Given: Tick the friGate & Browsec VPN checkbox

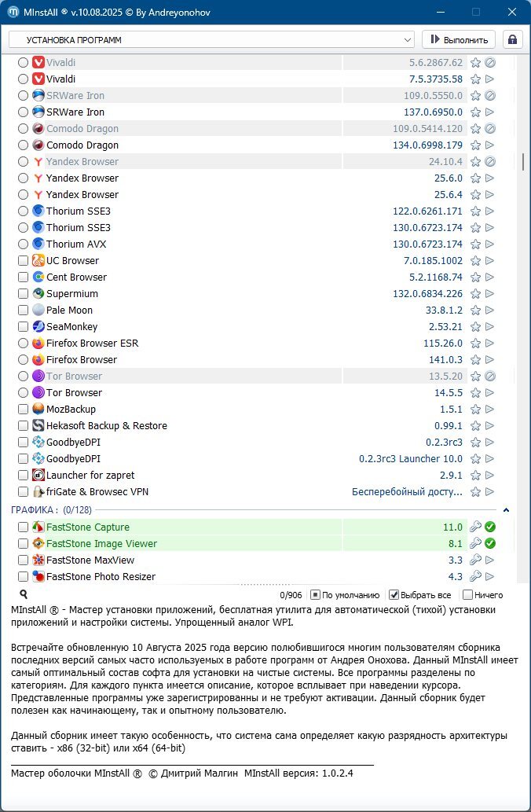Looking at the screenshot, I should [x=23, y=491].
